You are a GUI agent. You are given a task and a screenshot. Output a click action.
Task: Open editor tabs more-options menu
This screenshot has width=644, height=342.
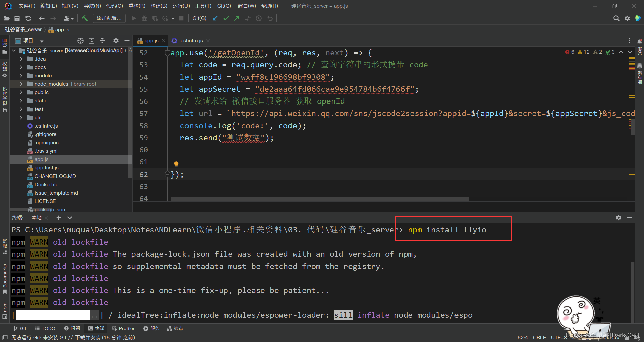tap(629, 41)
